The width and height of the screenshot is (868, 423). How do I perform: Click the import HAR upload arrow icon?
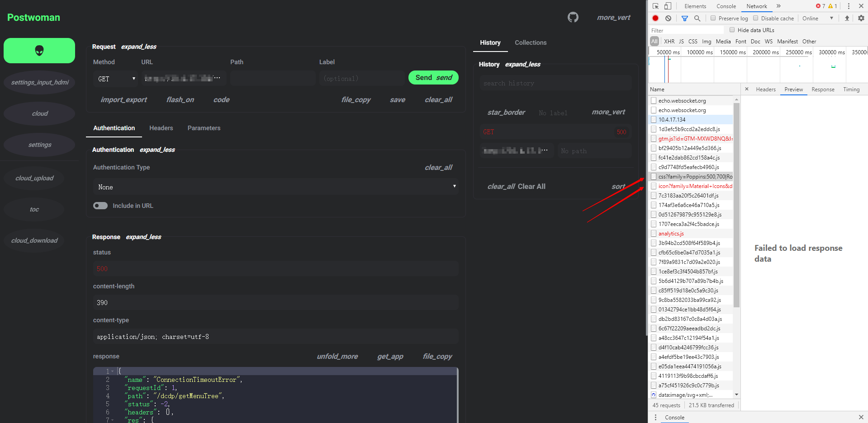(x=847, y=18)
